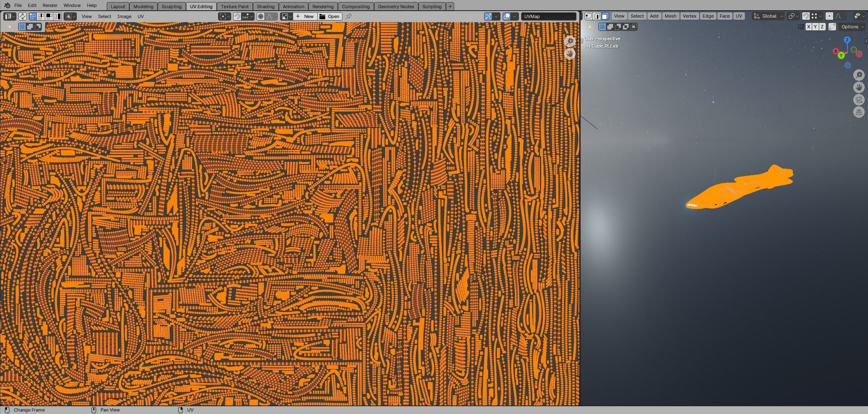
Task: Open Global transform orientation dropdown
Action: click(x=769, y=16)
